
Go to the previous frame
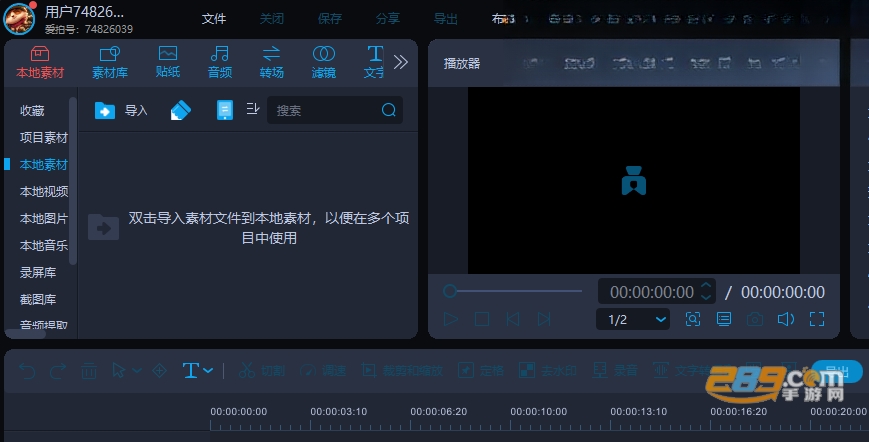tap(513, 319)
